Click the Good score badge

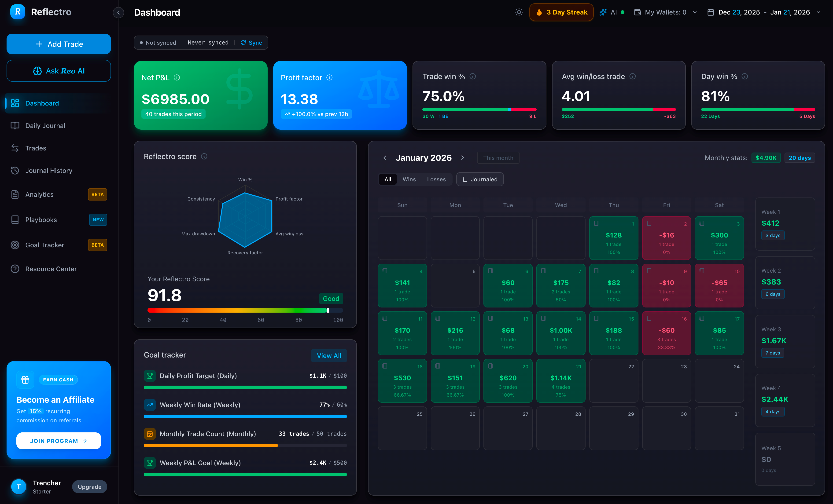tap(331, 299)
